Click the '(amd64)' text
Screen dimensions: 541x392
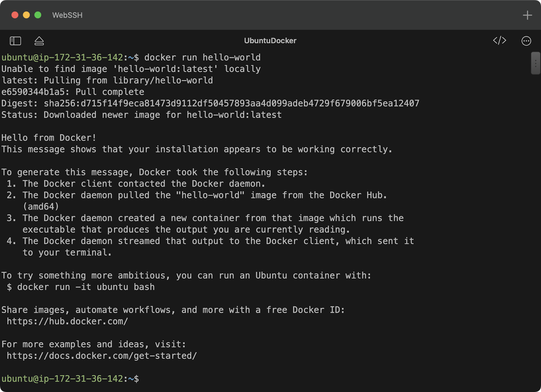[x=41, y=207]
